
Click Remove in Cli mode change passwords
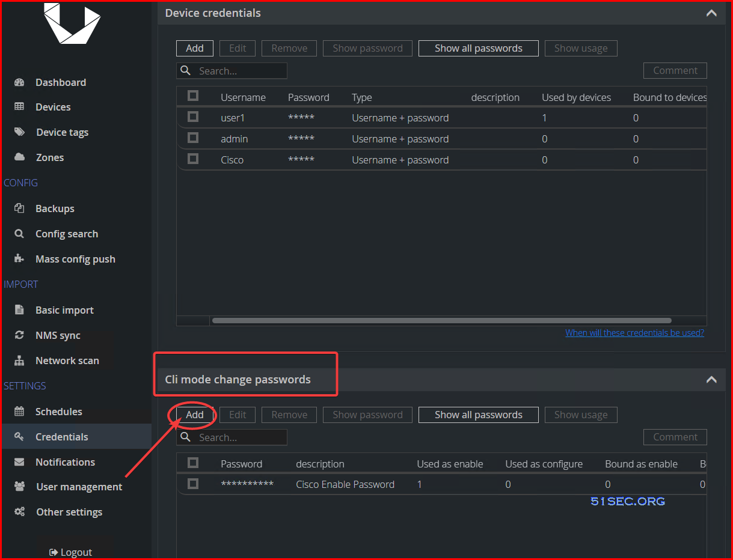pos(289,415)
